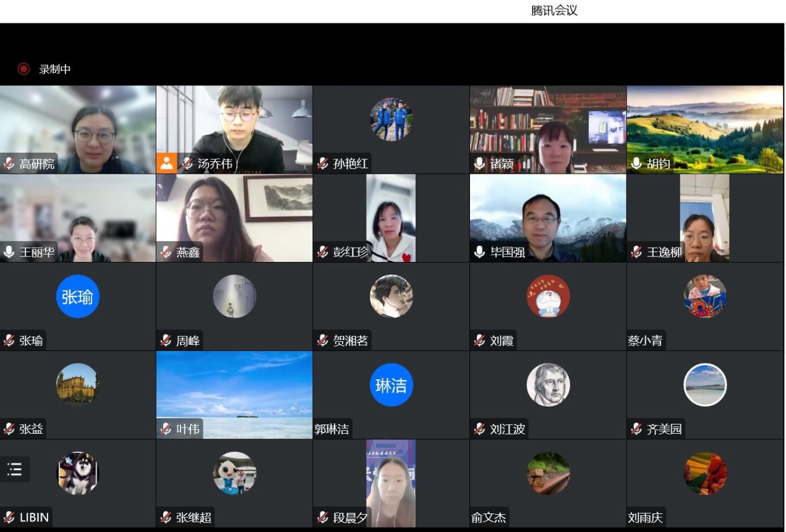Click 王丽华's microphone status icon
786x532 pixels.
point(9,252)
